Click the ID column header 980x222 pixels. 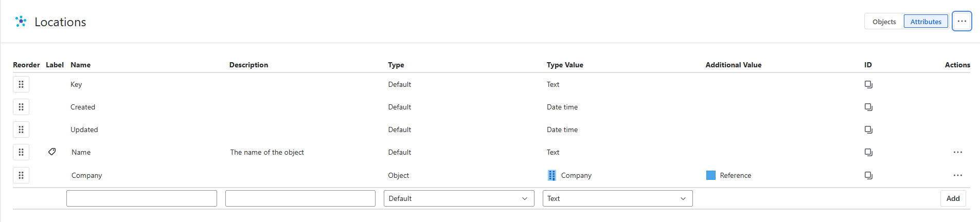click(x=868, y=65)
